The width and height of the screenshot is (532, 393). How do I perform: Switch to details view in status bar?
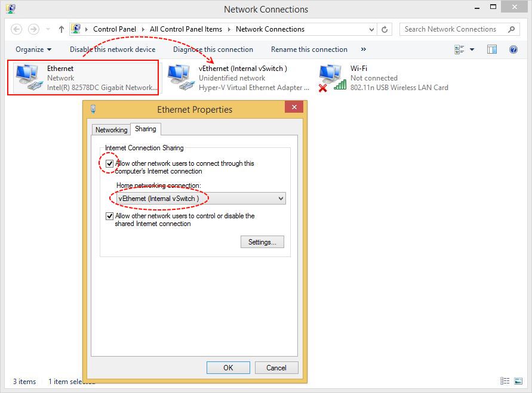(505, 381)
